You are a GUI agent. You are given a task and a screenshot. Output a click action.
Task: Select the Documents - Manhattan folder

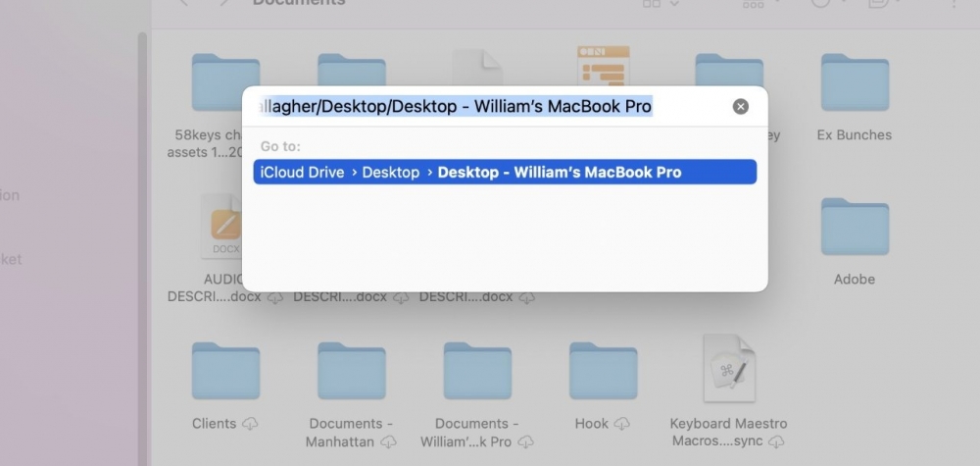(352, 372)
